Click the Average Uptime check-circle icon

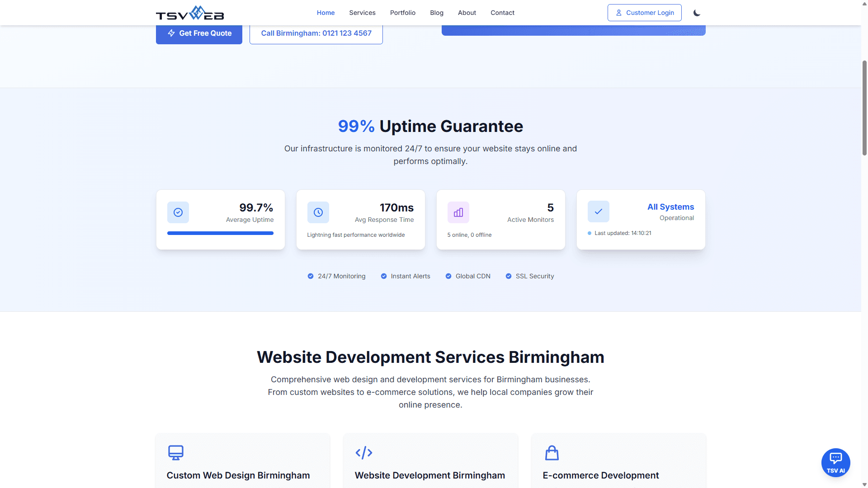coord(178,212)
